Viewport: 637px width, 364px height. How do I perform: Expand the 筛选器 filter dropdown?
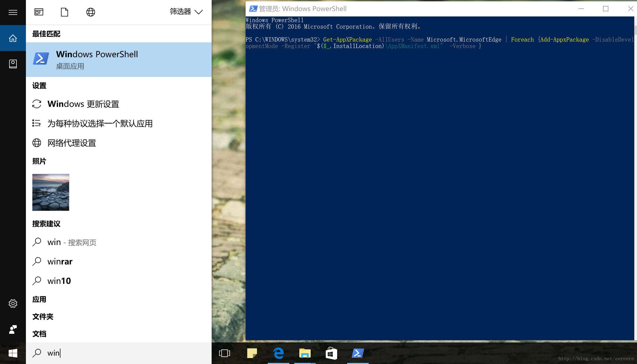click(186, 12)
